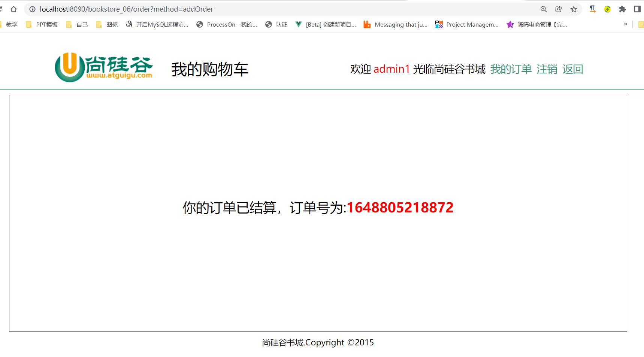Open the 教学 bookmarks folder
644x357 pixels.
coord(12,24)
